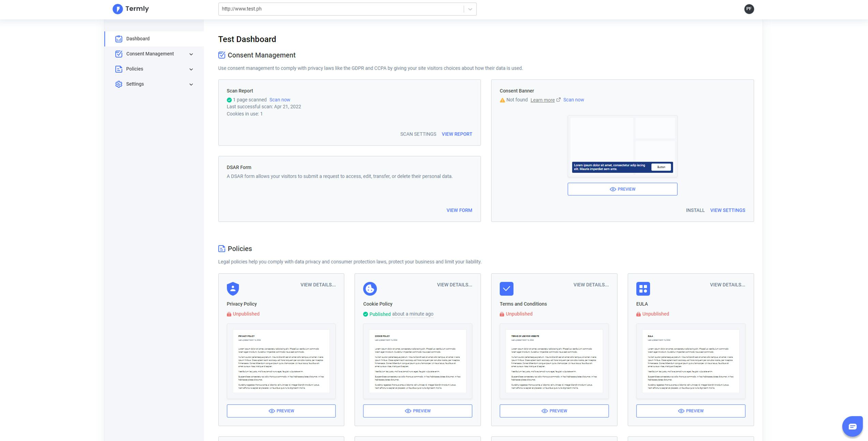Open the chat support bubble
Viewport: 868px width, 441px height.
[852, 426]
